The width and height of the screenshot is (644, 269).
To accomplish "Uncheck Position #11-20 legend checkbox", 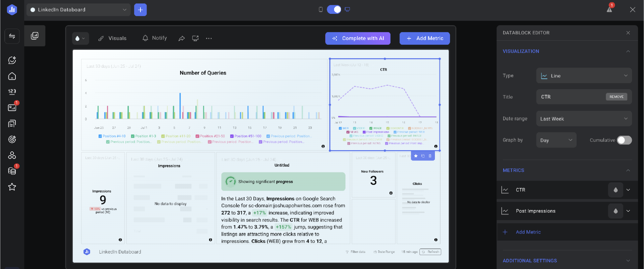I will [163, 136].
